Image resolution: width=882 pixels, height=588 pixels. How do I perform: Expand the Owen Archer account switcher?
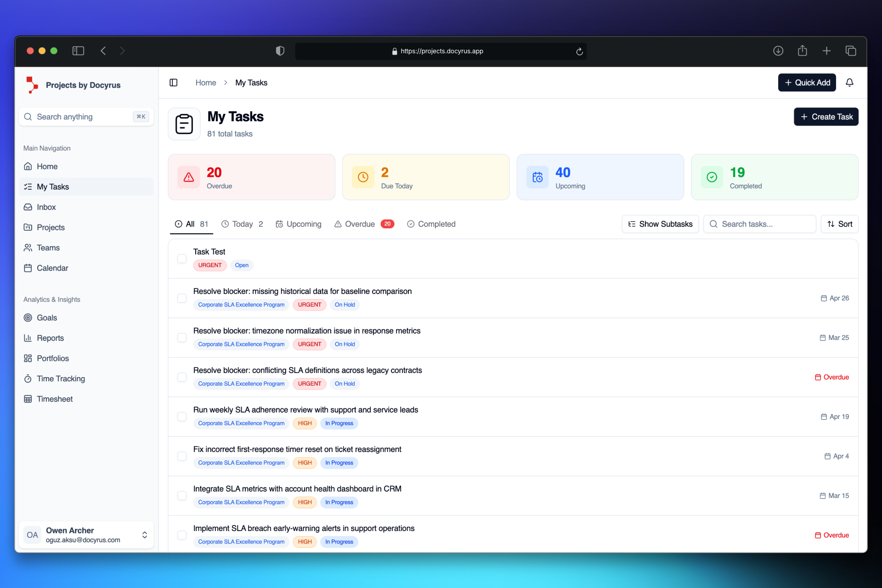pyautogui.click(x=144, y=535)
